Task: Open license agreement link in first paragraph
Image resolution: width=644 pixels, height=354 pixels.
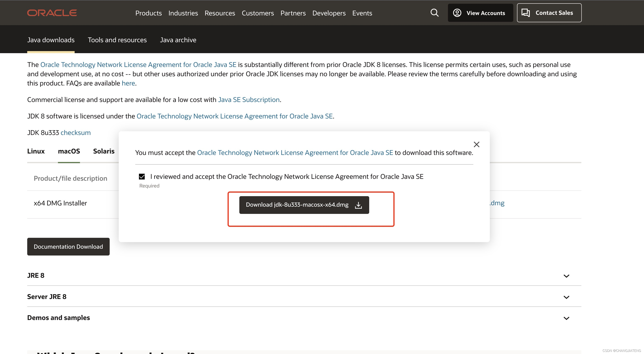Action: [138, 65]
